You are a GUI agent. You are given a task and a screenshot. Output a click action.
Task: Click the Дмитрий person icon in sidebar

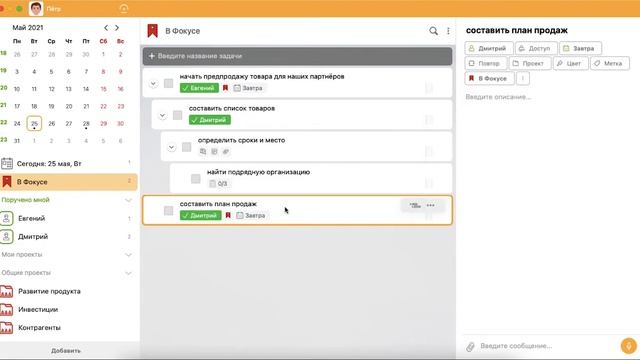click(7, 236)
